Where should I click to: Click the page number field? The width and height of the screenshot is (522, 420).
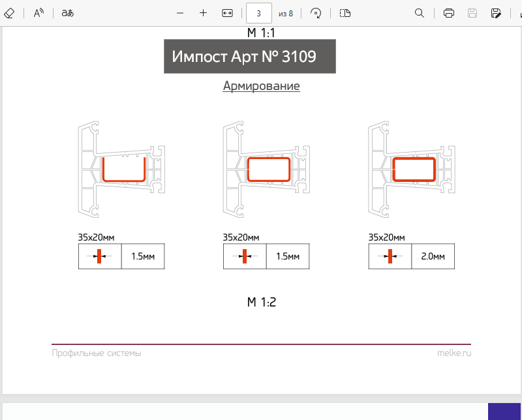(259, 13)
